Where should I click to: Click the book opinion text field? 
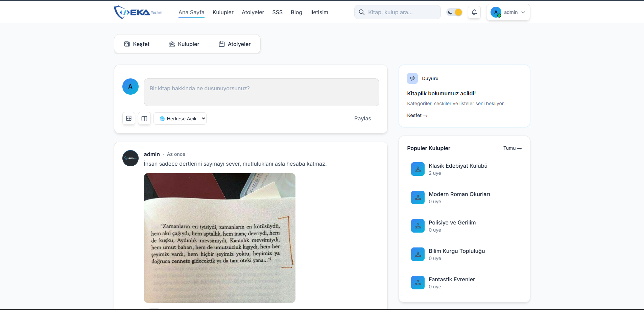pos(261,92)
